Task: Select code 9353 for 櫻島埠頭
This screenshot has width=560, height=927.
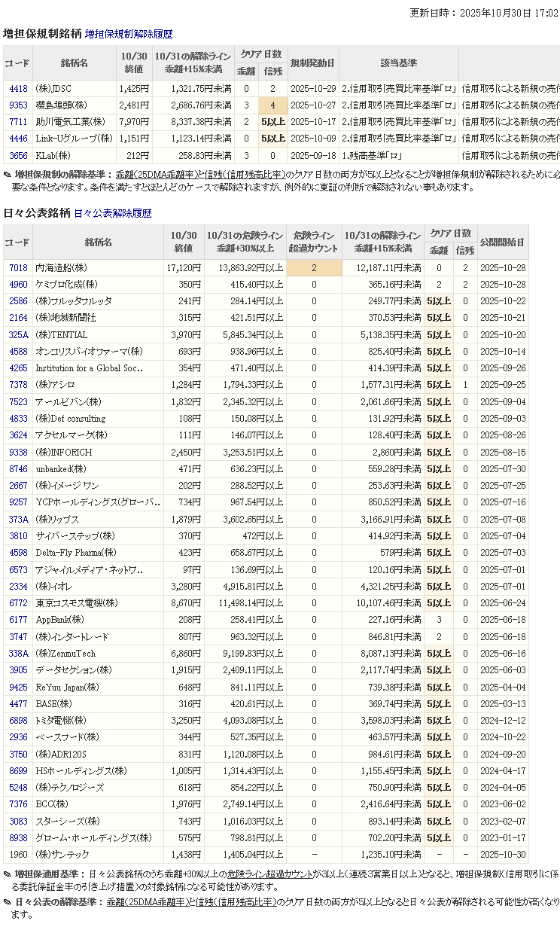Action: click(18, 105)
